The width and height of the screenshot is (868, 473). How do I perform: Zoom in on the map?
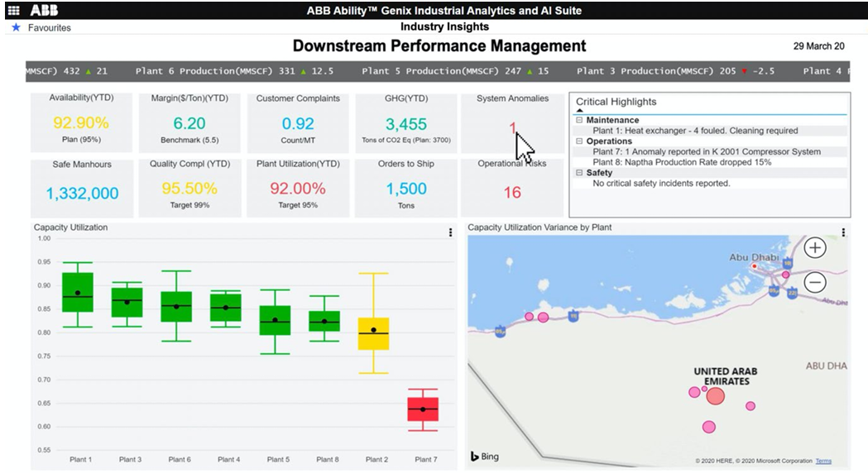point(815,247)
